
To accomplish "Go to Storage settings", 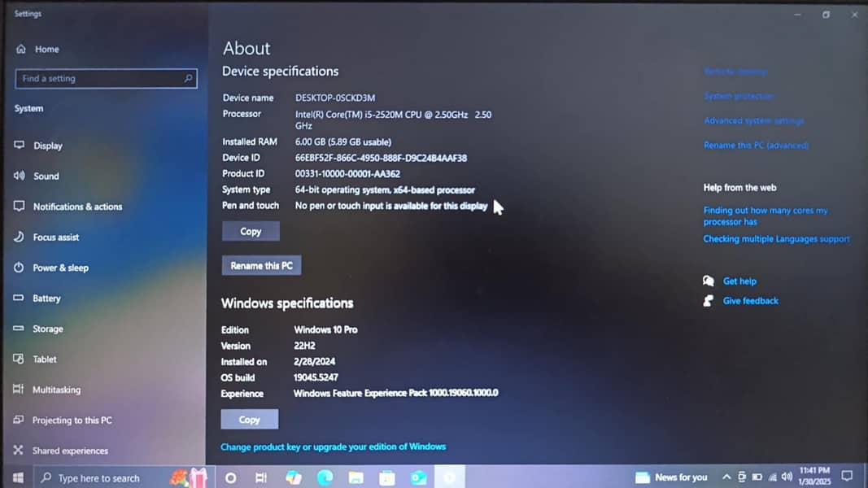I will pyautogui.click(x=47, y=329).
